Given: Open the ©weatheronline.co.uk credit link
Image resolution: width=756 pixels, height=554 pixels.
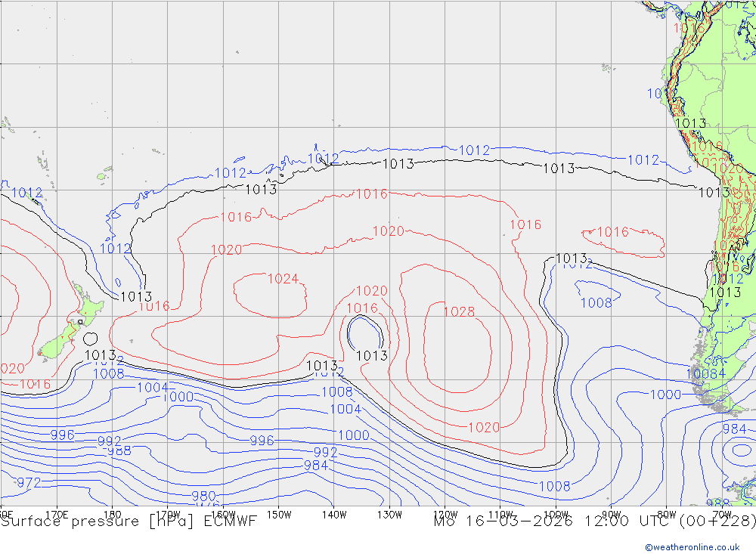Looking at the screenshot, I should pos(692,547).
